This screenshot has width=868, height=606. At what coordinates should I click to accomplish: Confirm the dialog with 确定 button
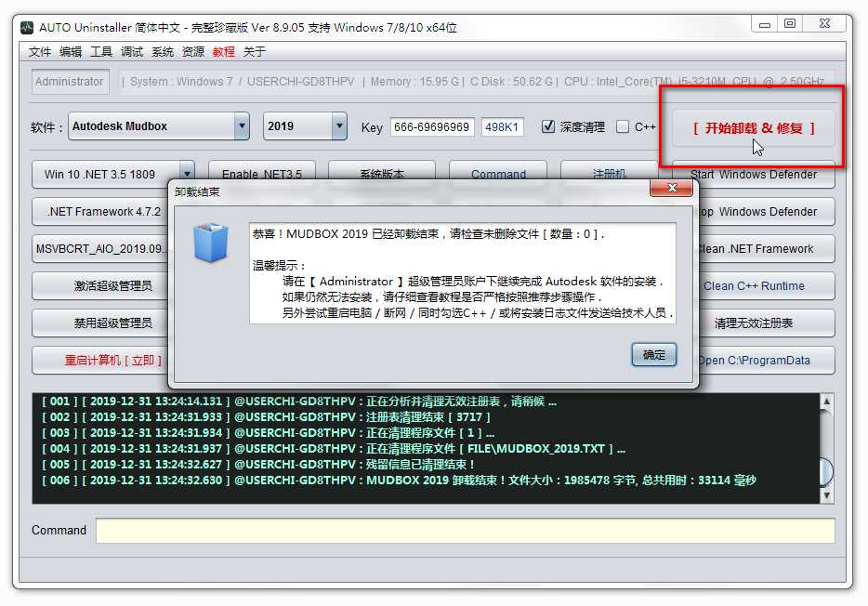tap(653, 355)
